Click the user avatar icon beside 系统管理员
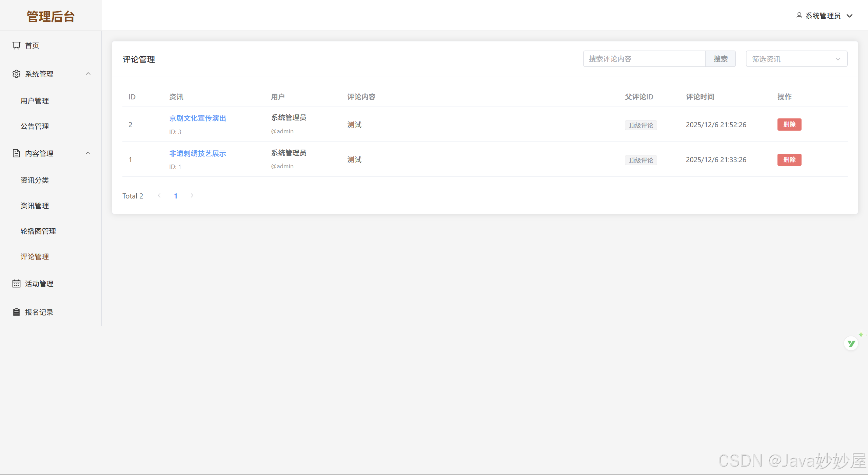The image size is (868, 475). [x=799, y=16]
